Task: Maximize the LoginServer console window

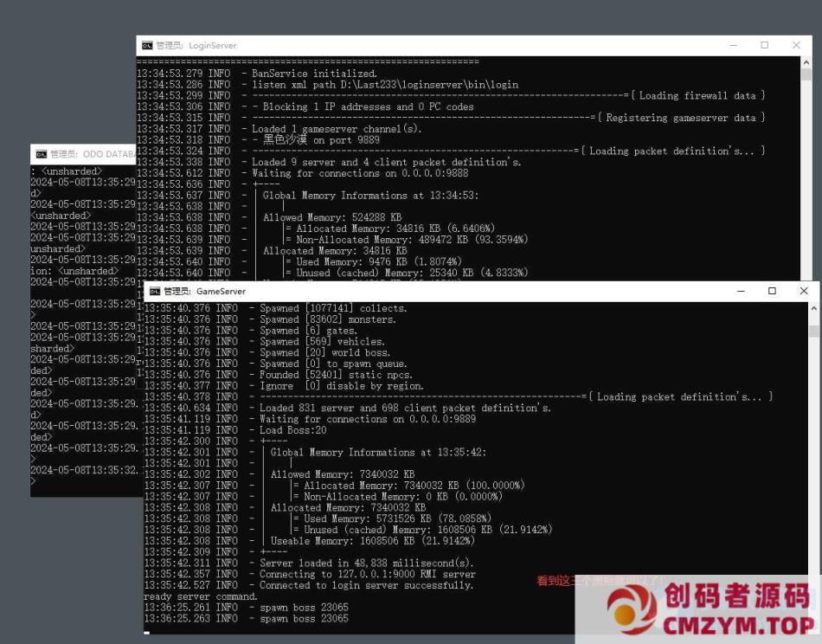Action: point(764,45)
